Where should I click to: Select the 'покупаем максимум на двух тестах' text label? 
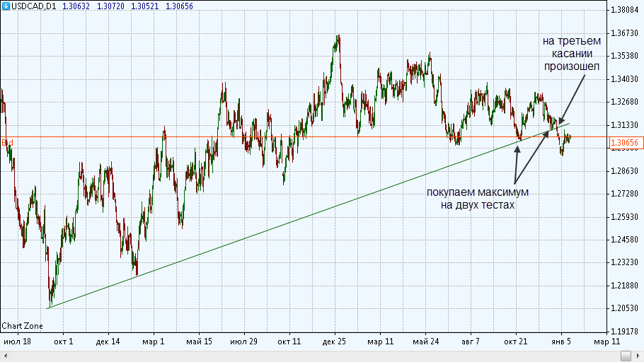click(478, 198)
